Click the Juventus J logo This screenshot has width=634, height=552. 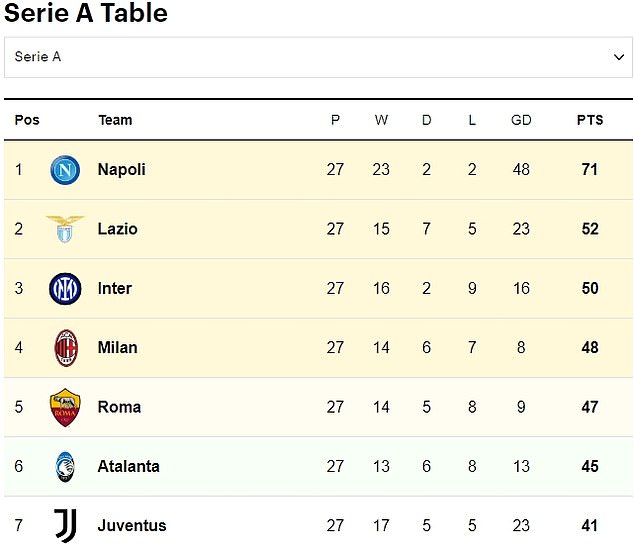tap(66, 525)
